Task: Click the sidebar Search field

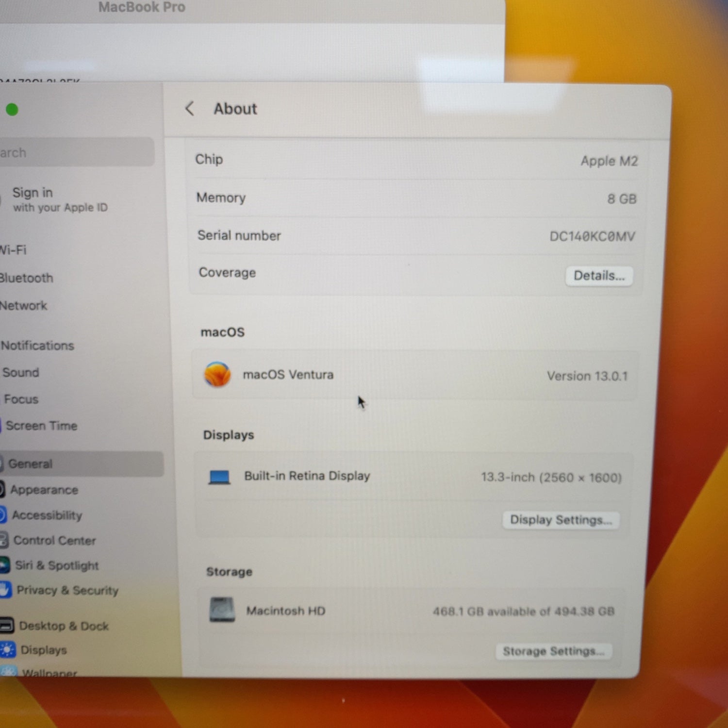Action: click(77, 152)
